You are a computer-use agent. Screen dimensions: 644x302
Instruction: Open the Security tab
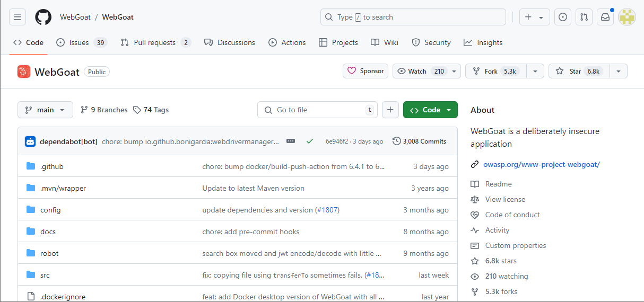(431, 42)
